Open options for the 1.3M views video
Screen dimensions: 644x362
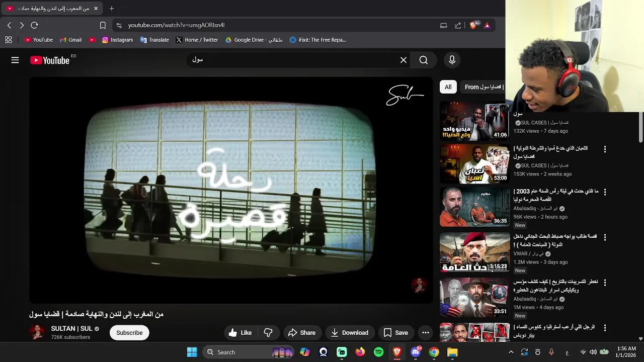[x=605, y=237]
